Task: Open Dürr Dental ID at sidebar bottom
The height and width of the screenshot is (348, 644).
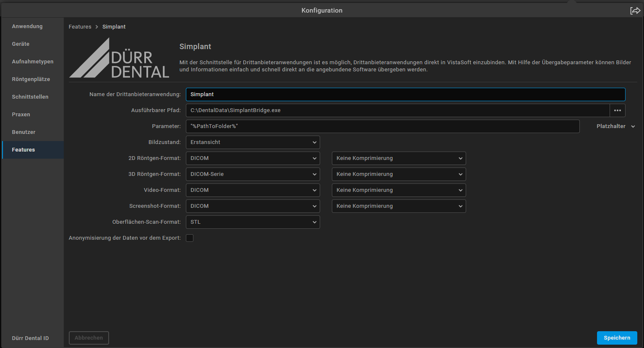Action: (30, 338)
